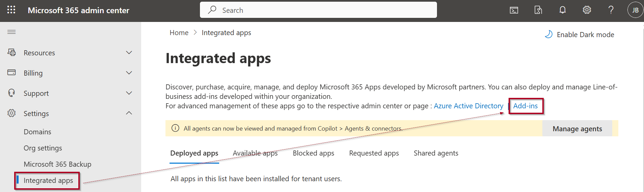Open the app launcher waffle icon
This screenshot has height=192, width=644.
coord(11,10)
